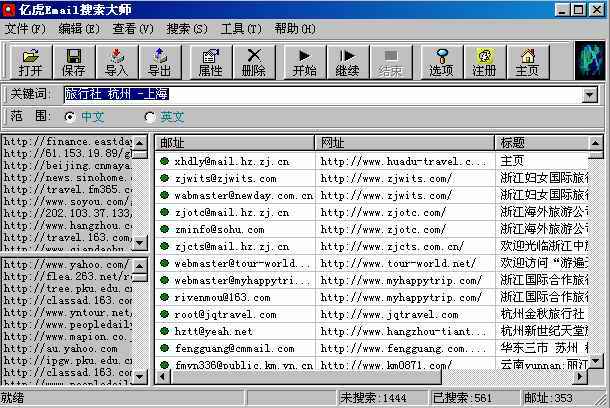Go to 主页 (Home page) toolbar icon
This screenshot has width=610, height=408.
[x=528, y=62]
